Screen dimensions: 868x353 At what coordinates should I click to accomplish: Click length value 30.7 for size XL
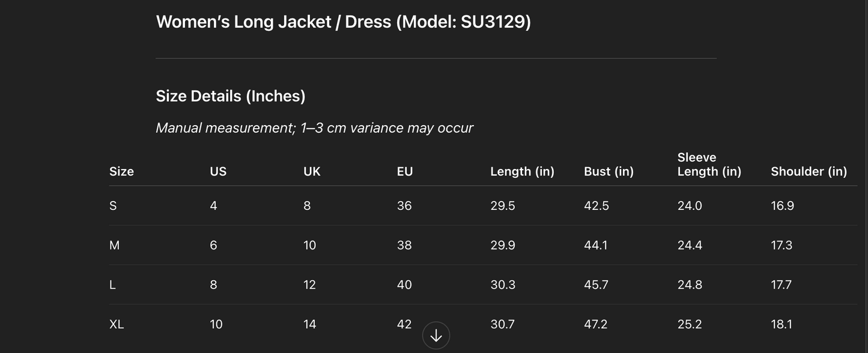[503, 323]
